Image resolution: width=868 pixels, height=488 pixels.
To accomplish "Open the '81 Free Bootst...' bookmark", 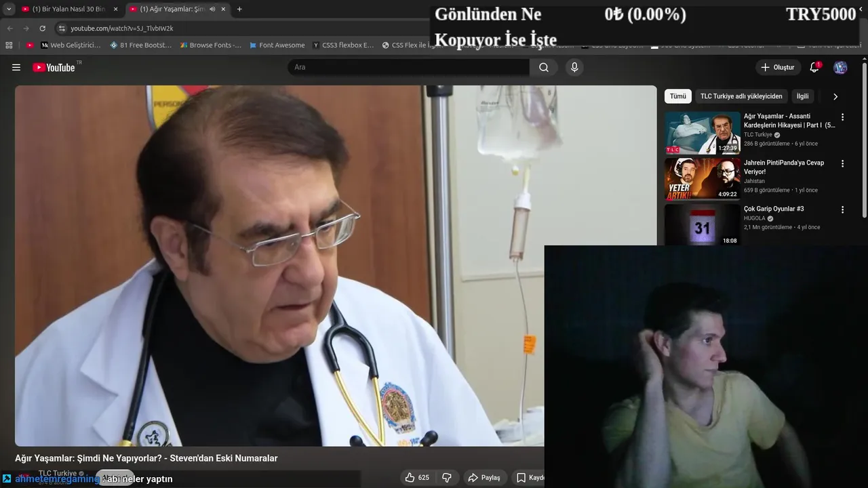I will tap(140, 45).
